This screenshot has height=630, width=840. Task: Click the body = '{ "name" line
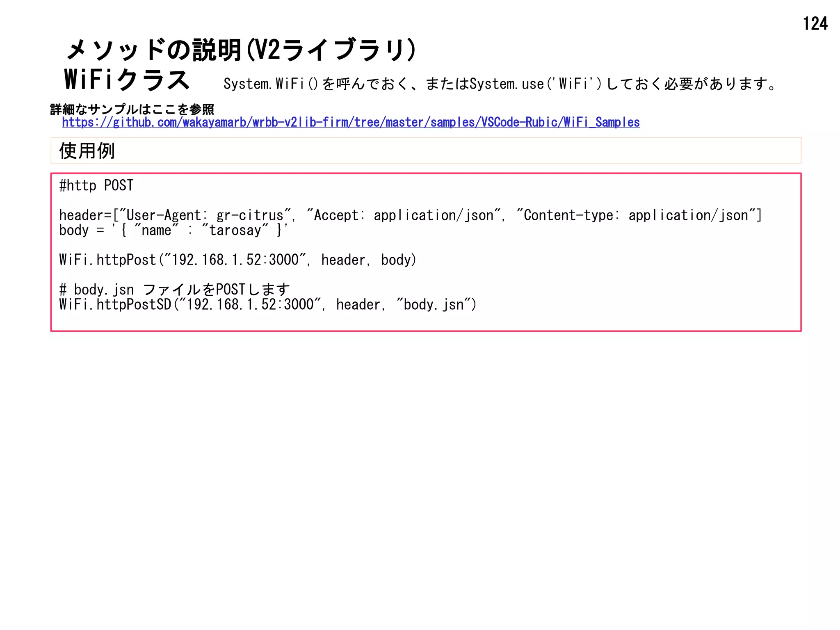(174, 230)
